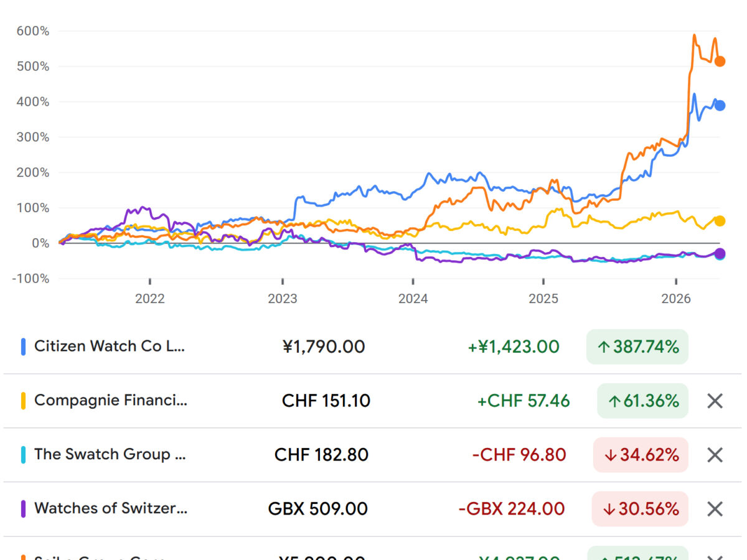Click the blue endpoint dot on chart

click(720, 105)
